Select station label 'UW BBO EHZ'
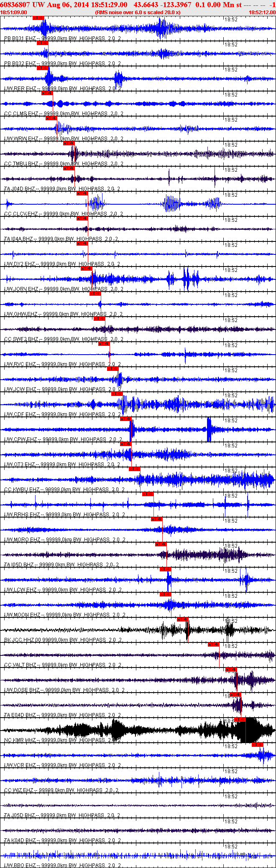Screen dimensions: 276x868 tap(20, 865)
